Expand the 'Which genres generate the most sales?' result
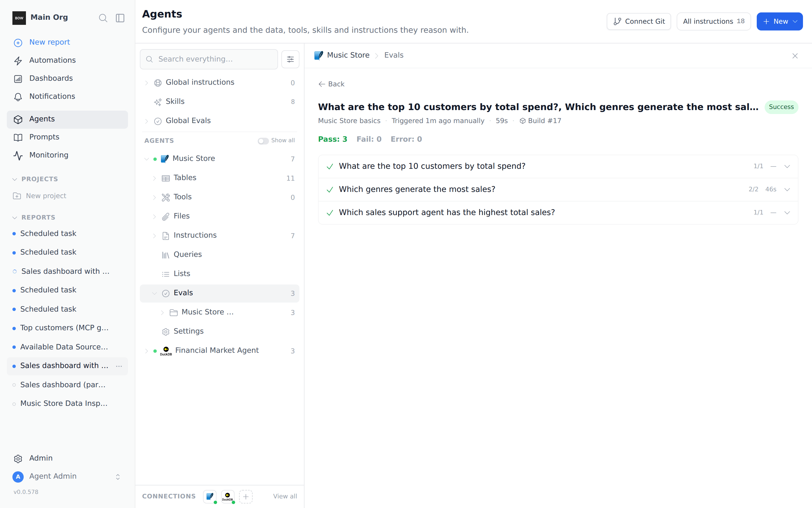The image size is (812, 508). 787,189
